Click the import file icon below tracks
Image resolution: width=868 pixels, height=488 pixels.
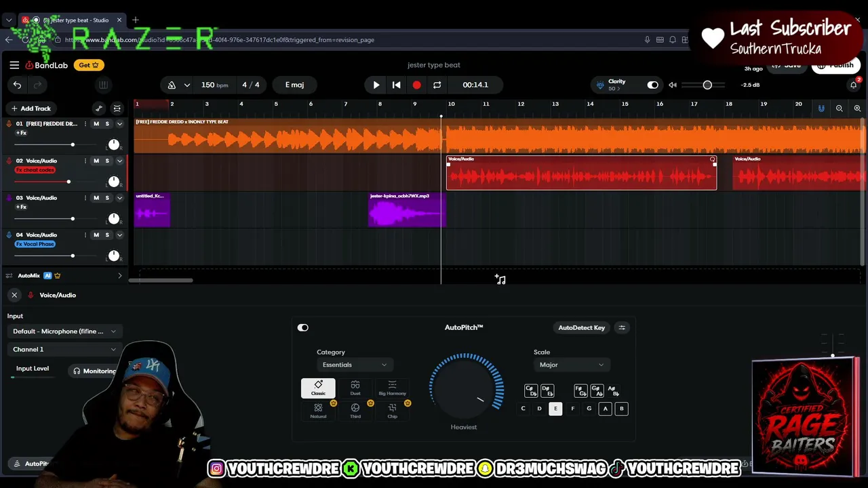[x=500, y=279]
